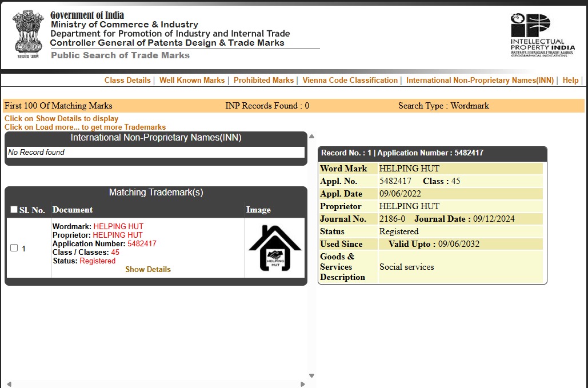Open the Class Details menu link
Screen dimensions: 588x388
[127, 80]
